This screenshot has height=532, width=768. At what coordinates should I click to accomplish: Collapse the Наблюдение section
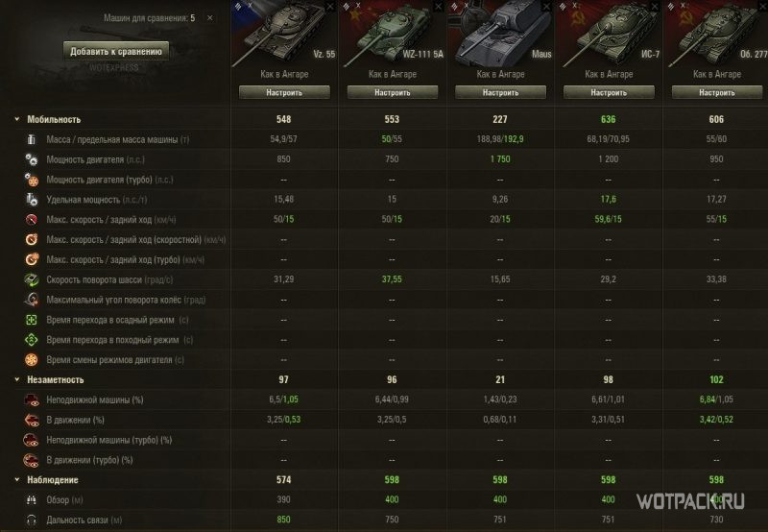[17, 479]
